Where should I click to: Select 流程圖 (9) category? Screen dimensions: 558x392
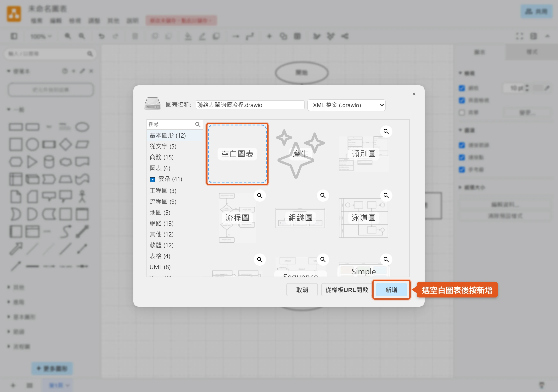click(x=175, y=202)
